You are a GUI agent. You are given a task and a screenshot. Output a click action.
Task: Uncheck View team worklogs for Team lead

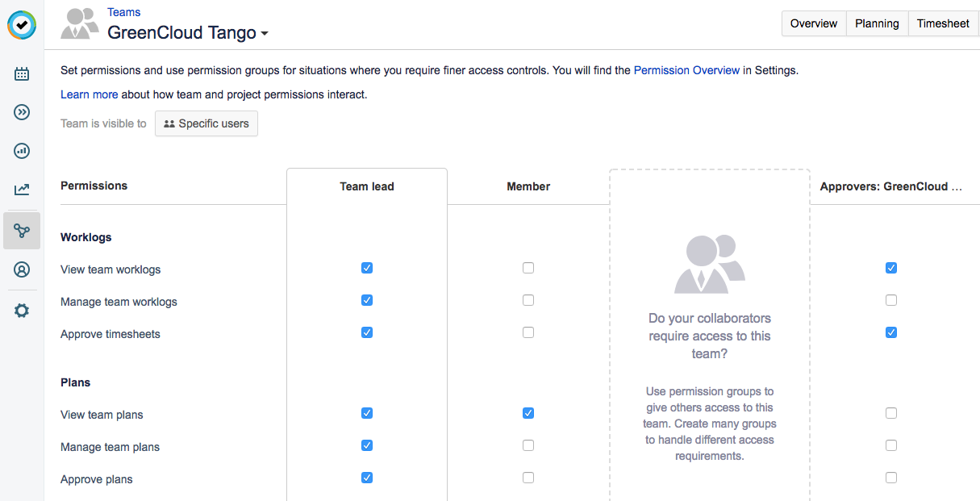(367, 268)
